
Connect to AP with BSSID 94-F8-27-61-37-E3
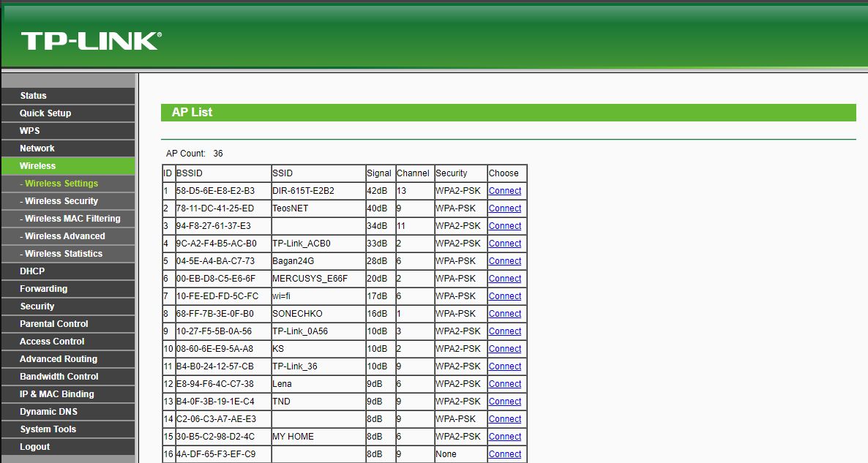pos(505,226)
